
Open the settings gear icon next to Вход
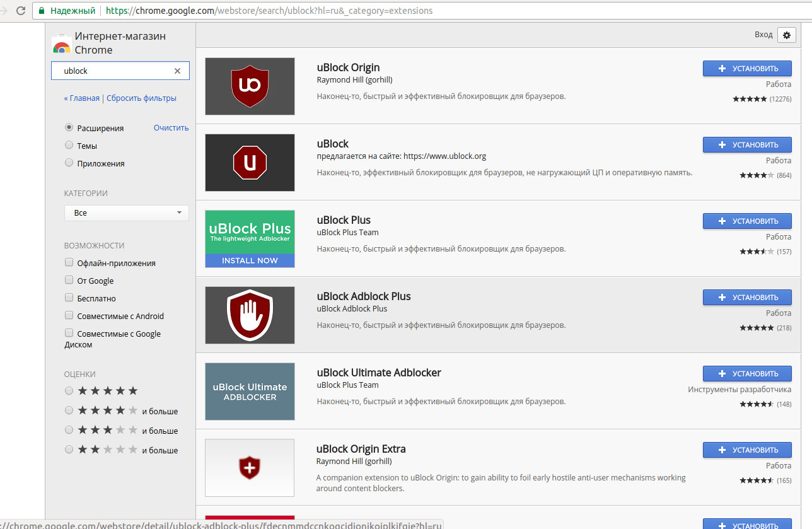[786, 35]
